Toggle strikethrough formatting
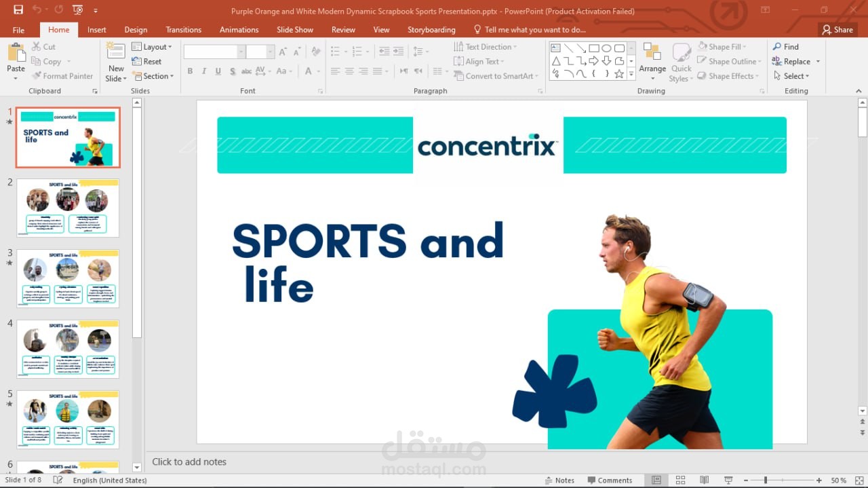 click(x=247, y=71)
